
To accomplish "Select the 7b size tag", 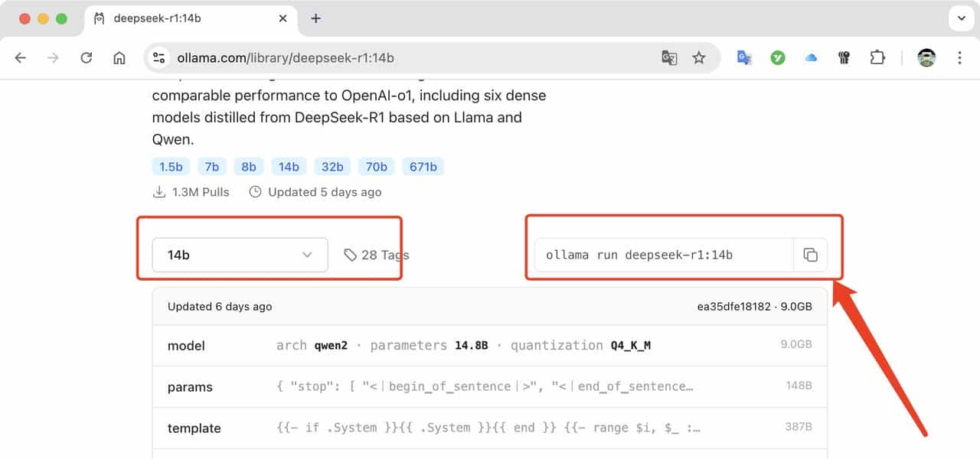I will point(212,167).
